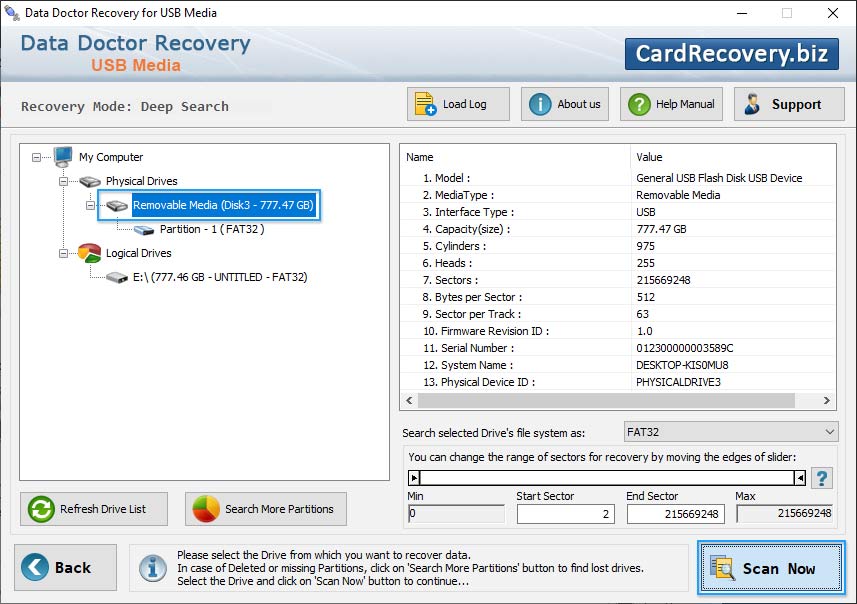
Task: Click the '4. Capacity(size) :' row
Action: click(x=618, y=229)
